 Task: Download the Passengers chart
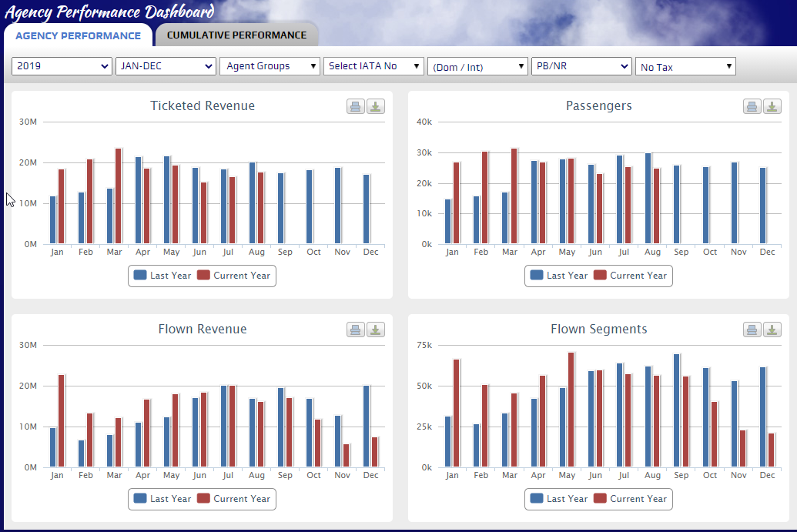772,106
